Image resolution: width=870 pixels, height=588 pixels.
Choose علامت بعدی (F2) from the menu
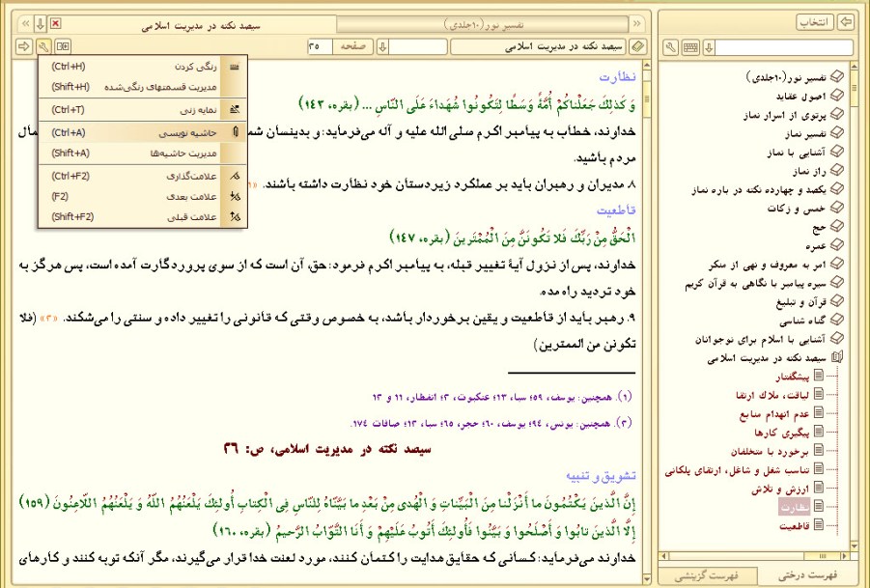[143, 196]
